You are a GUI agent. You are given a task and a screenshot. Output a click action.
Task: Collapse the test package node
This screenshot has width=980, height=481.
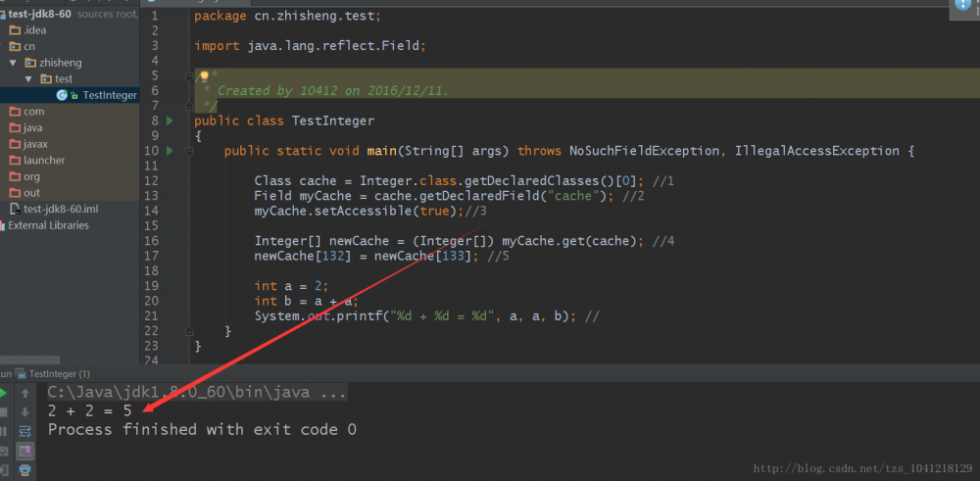(x=28, y=78)
